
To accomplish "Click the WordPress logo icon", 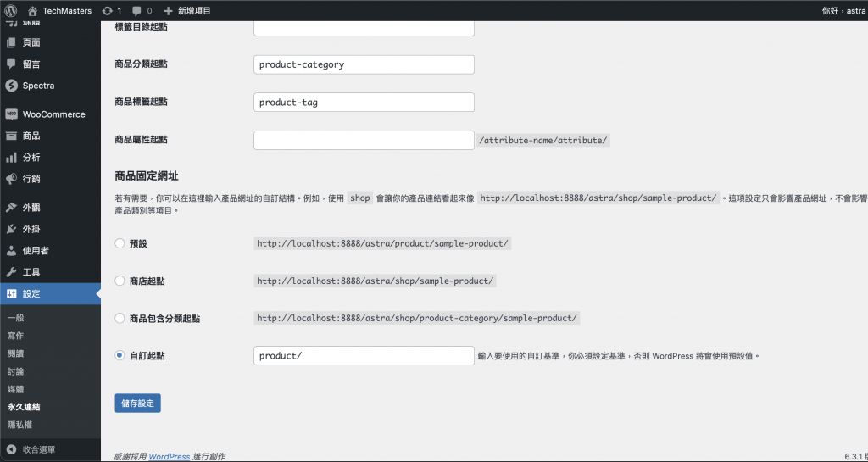I will coord(10,10).
